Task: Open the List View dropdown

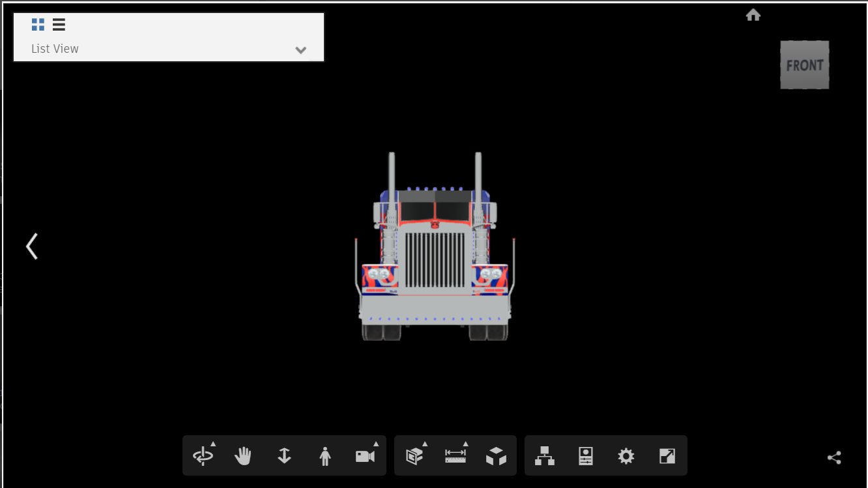Action: (x=169, y=49)
